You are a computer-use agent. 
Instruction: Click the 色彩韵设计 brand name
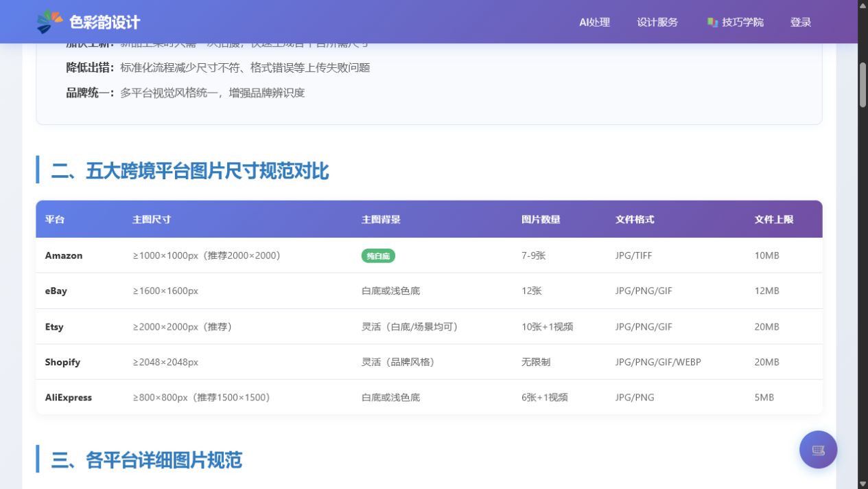pyautogui.click(x=104, y=22)
